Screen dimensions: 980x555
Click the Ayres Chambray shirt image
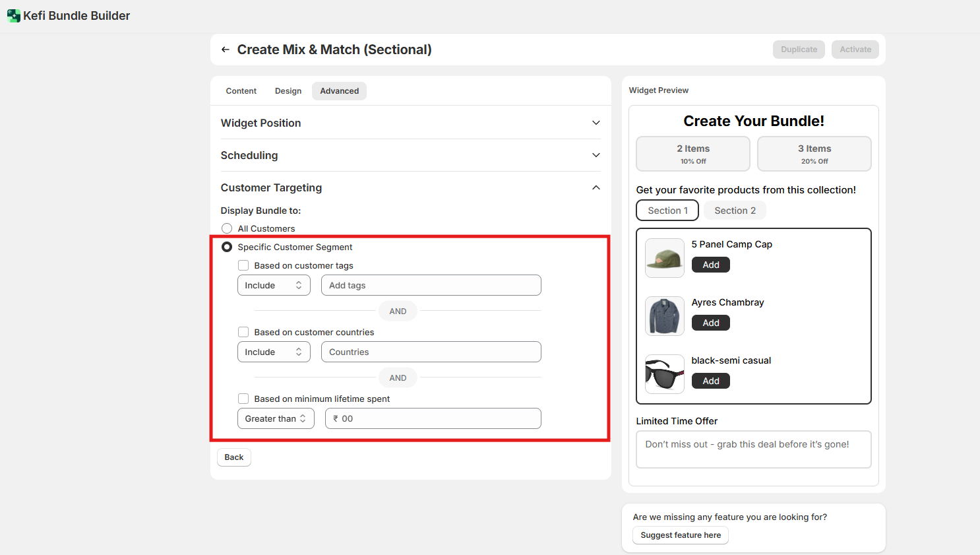(664, 316)
